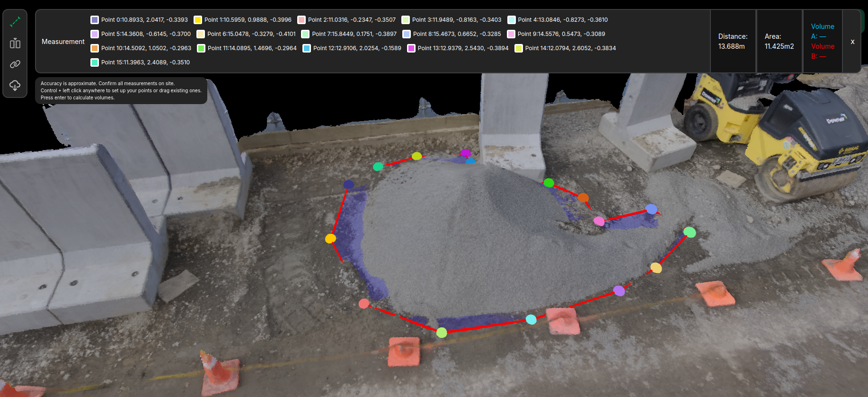Select the yellow marker point on pile outline
Viewport: 868px width, 397px height.
[330, 238]
